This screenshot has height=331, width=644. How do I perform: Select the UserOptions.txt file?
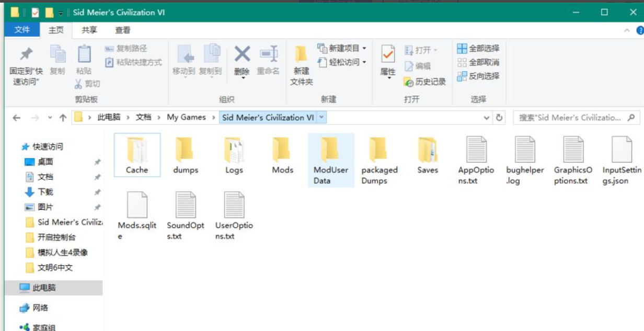point(234,215)
